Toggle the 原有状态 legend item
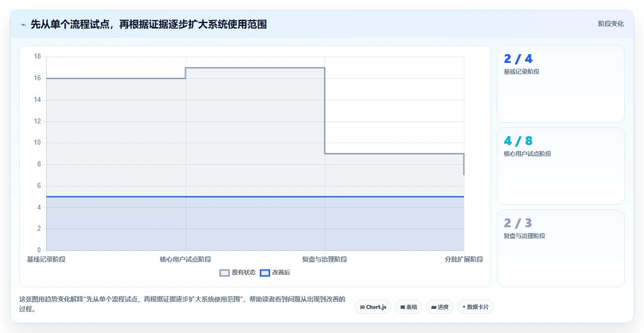644x333 pixels. pos(238,272)
